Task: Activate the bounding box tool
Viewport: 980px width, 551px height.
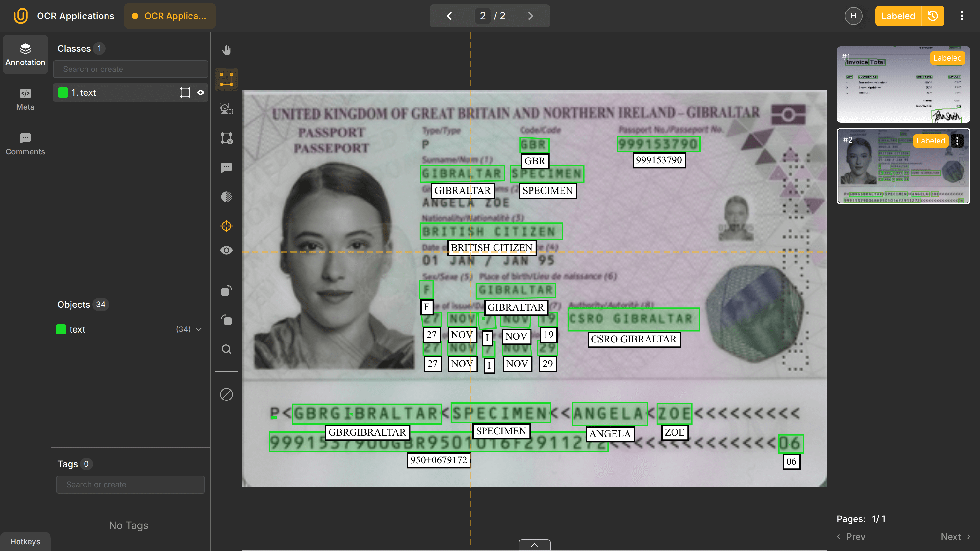Action: pos(226,79)
